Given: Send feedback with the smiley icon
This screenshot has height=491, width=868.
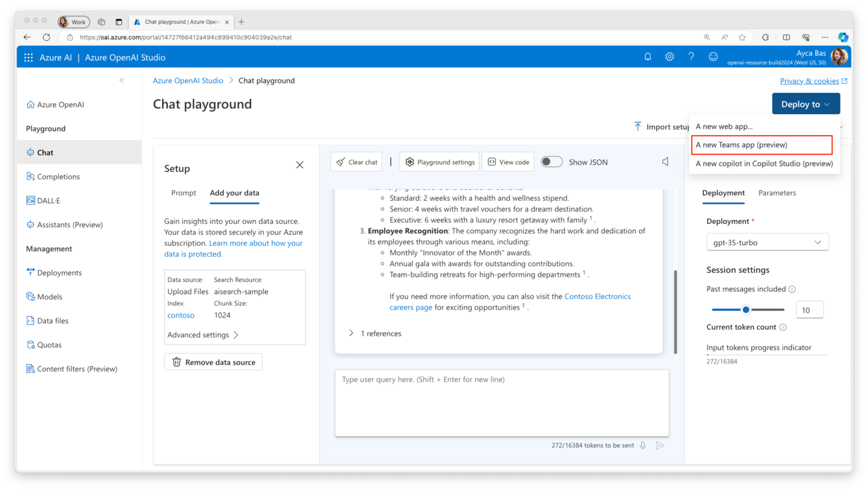Looking at the screenshot, I should pyautogui.click(x=713, y=56).
